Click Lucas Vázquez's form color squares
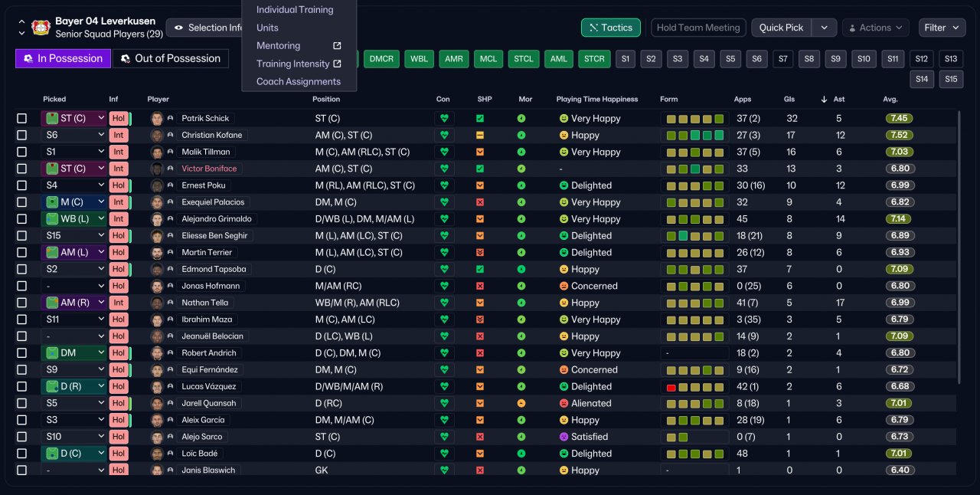This screenshot has width=980, height=495. (x=695, y=387)
